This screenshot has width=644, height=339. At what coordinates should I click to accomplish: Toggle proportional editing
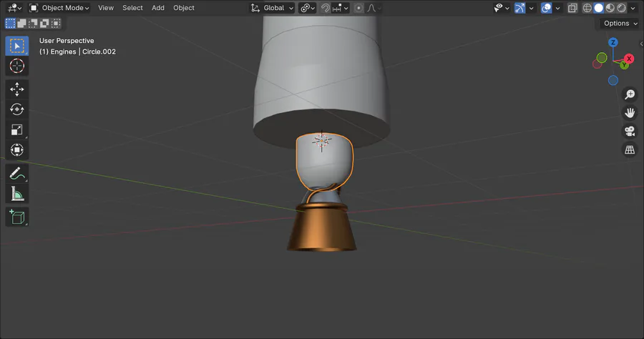point(358,8)
